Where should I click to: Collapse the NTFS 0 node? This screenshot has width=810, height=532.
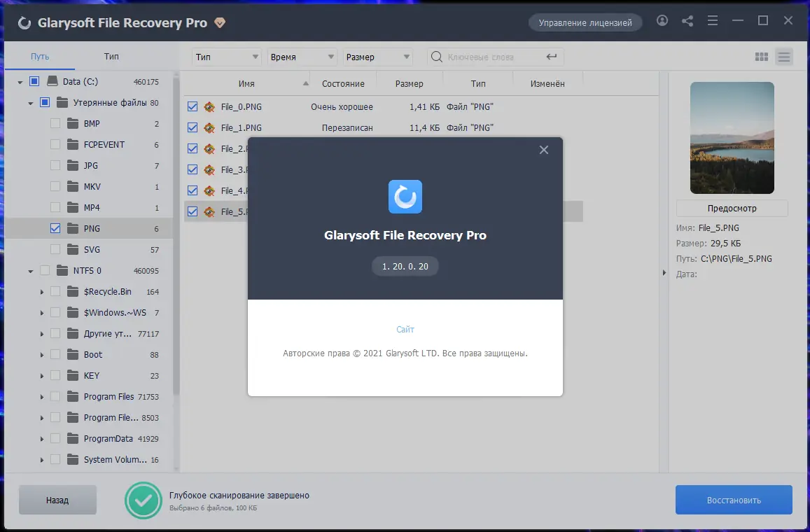pos(31,271)
